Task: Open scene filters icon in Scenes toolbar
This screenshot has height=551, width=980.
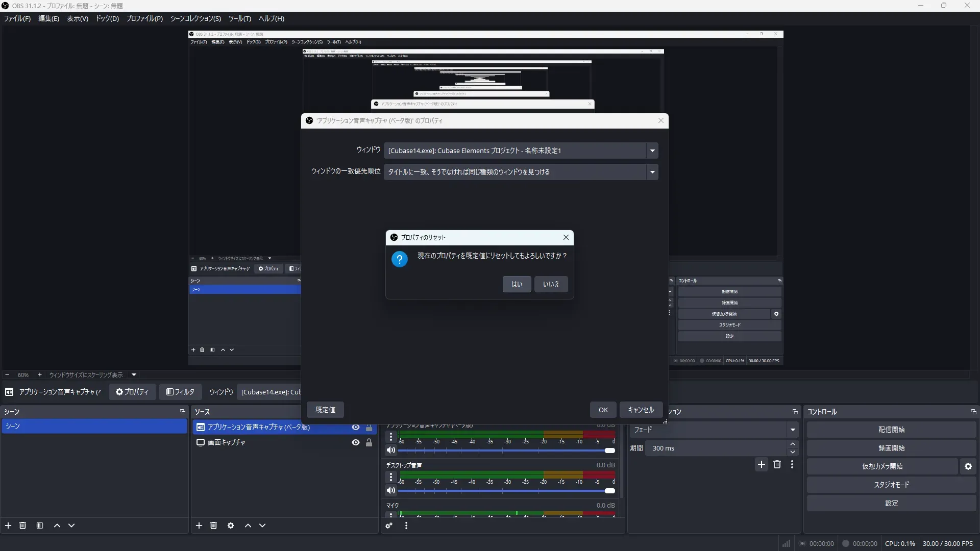Action: [40, 525]
